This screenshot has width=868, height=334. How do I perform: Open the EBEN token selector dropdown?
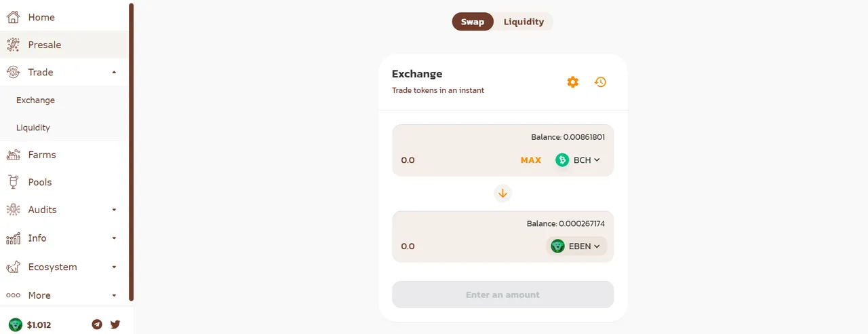[x=576, y=246]
